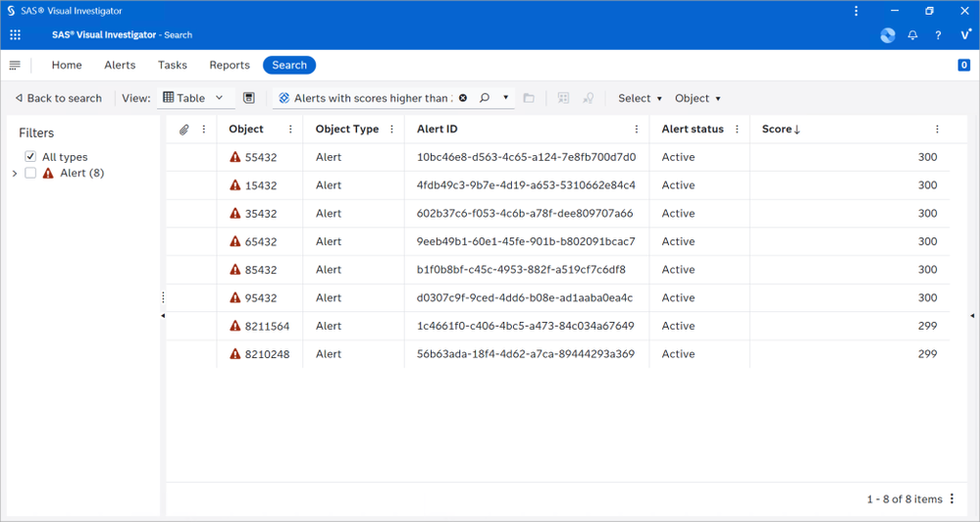Click the grayed select-all grid icon
This screenshot has width=980, height=522.
tap(563, 98)
